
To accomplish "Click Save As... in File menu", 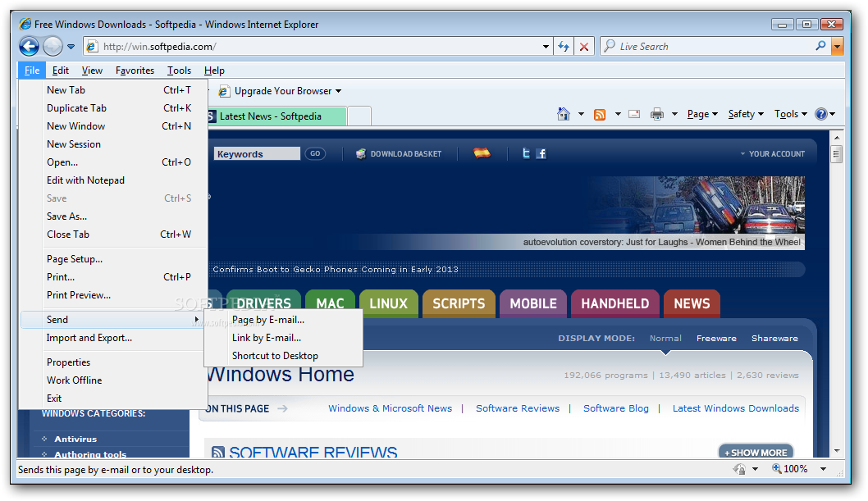I will click(113, 216).
